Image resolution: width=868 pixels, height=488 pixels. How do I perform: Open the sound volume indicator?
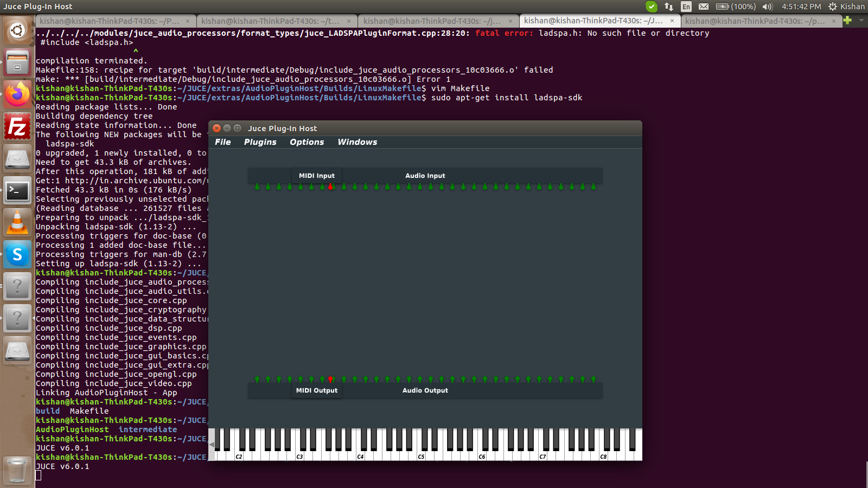(x=768, y=7)
